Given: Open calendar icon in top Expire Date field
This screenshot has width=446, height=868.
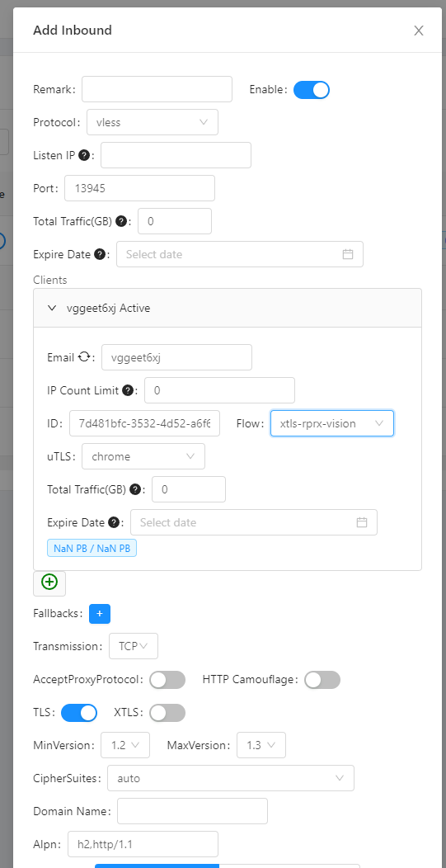Looking at the screenshot, I should (348, 255).
